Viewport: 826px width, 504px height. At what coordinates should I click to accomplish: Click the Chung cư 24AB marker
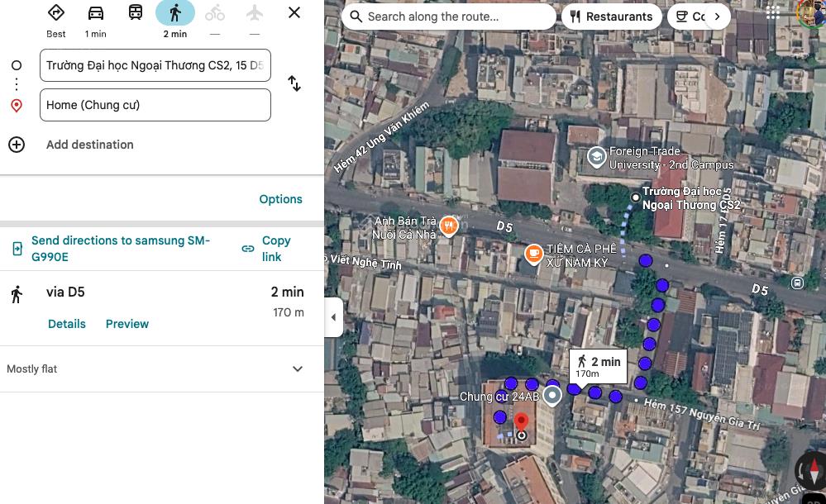tap(552, 395)
